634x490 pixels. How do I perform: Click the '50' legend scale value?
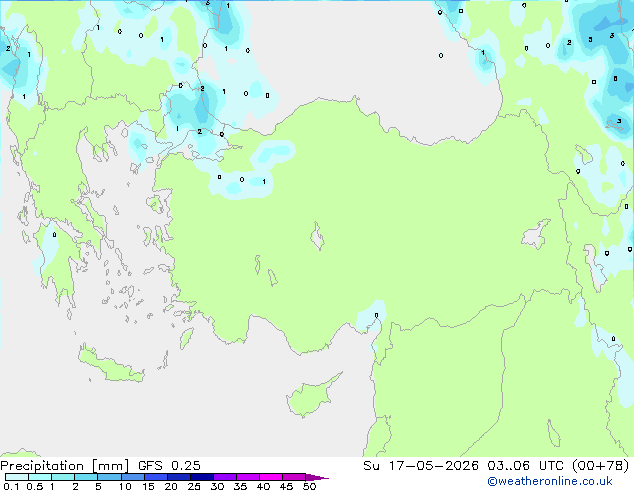[309, 486]
